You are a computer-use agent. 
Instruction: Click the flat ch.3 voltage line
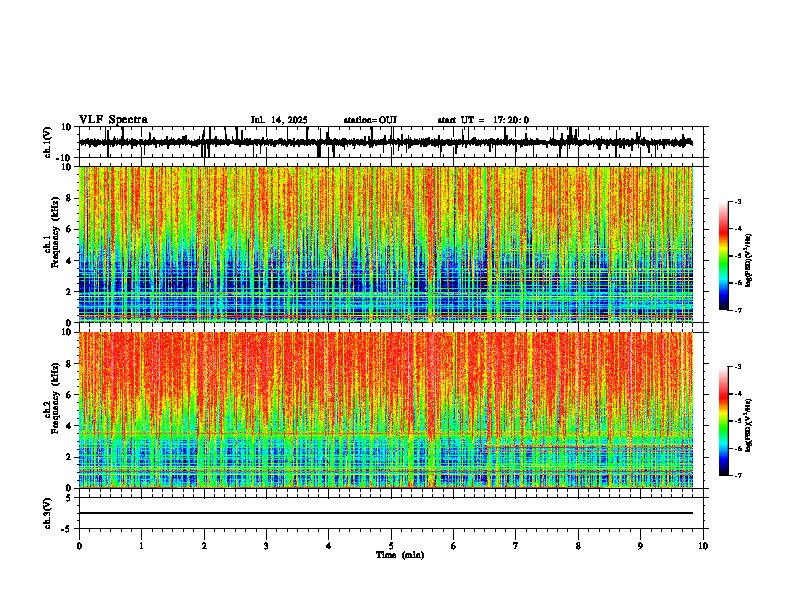tap(386, 513)
